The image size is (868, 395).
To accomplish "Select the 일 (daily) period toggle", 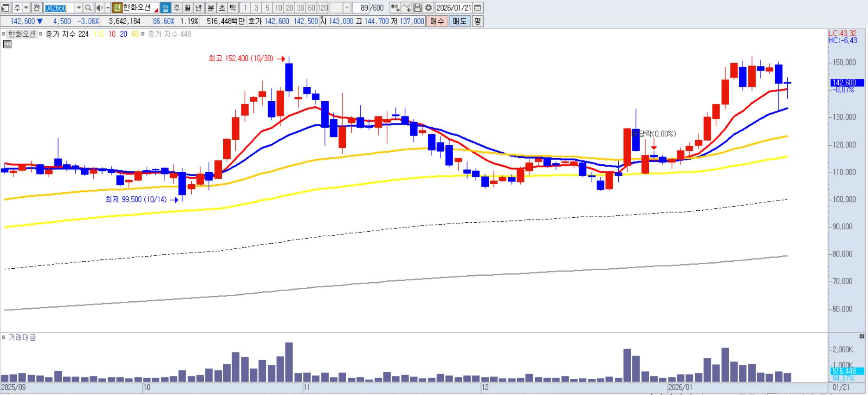I will (165, 8).
